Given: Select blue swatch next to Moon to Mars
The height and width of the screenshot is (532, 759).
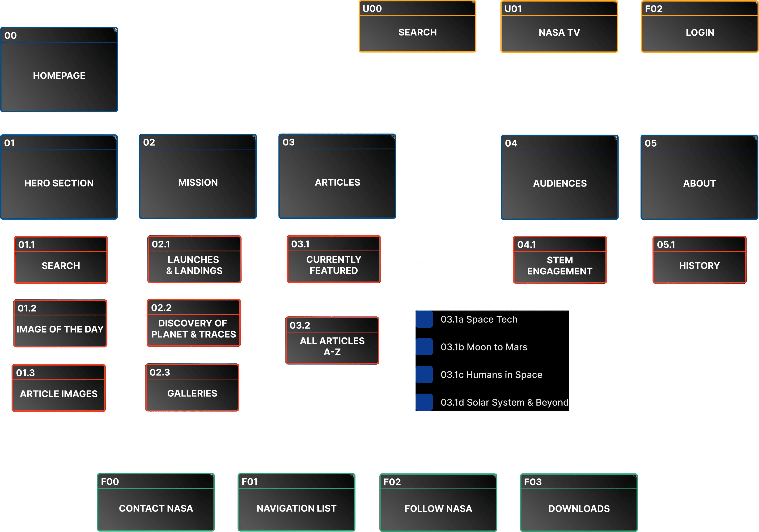Looking at the screenshot, I should (424, 347).
